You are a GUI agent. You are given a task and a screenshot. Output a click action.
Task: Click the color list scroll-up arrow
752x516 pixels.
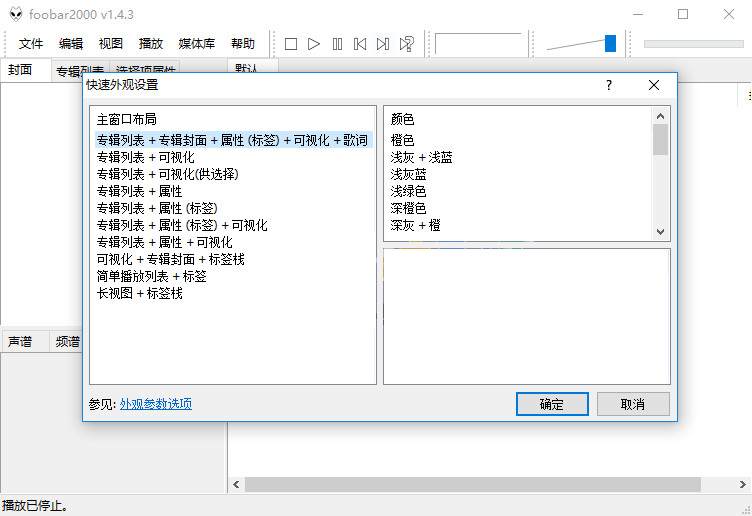point(660,116)
